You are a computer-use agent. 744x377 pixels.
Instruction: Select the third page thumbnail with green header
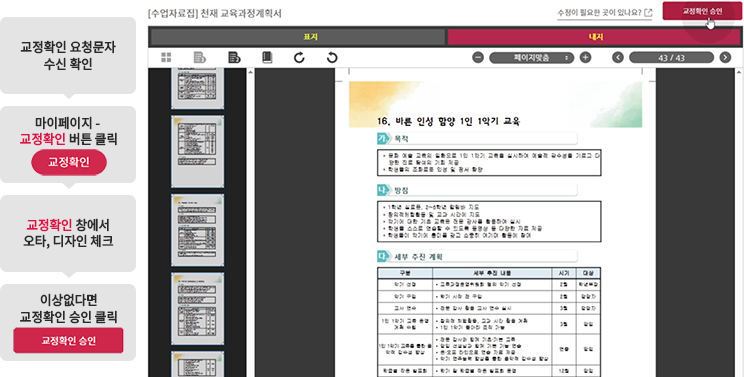click(x=197, y=230)
